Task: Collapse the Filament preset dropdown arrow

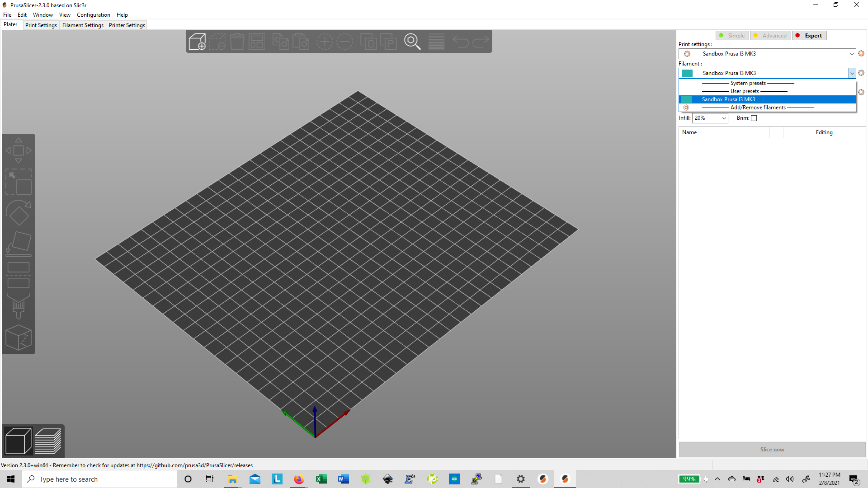Action: click(x=852, y=73)
